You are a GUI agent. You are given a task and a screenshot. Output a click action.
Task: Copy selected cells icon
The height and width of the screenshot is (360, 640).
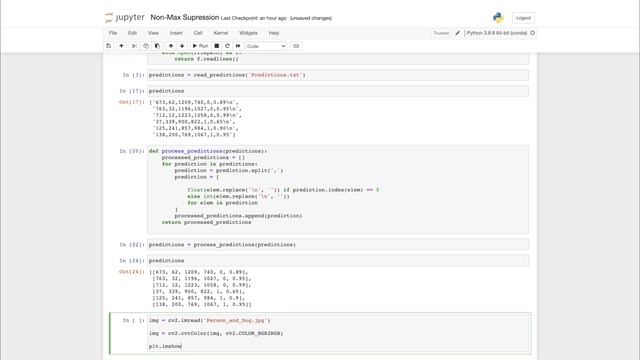[x=146, y=46]
